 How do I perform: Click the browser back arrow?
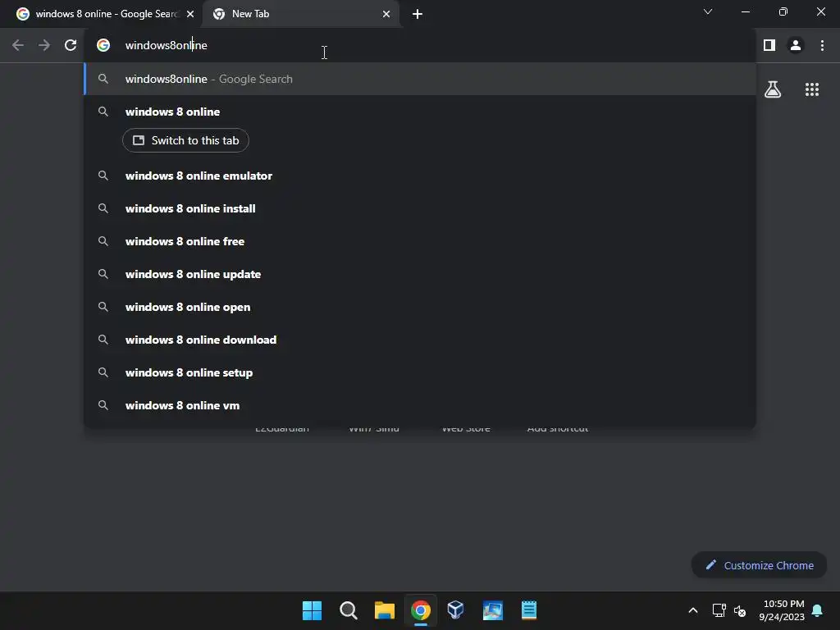[18, 46]
